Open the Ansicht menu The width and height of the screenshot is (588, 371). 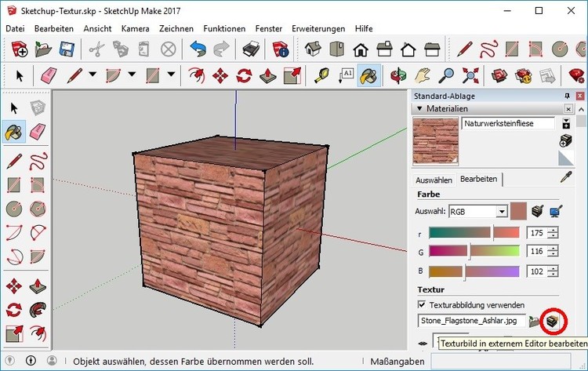point(97,28)
